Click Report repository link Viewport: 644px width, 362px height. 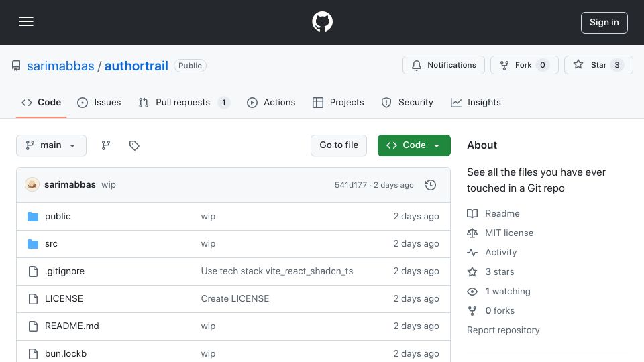point(503,330)
